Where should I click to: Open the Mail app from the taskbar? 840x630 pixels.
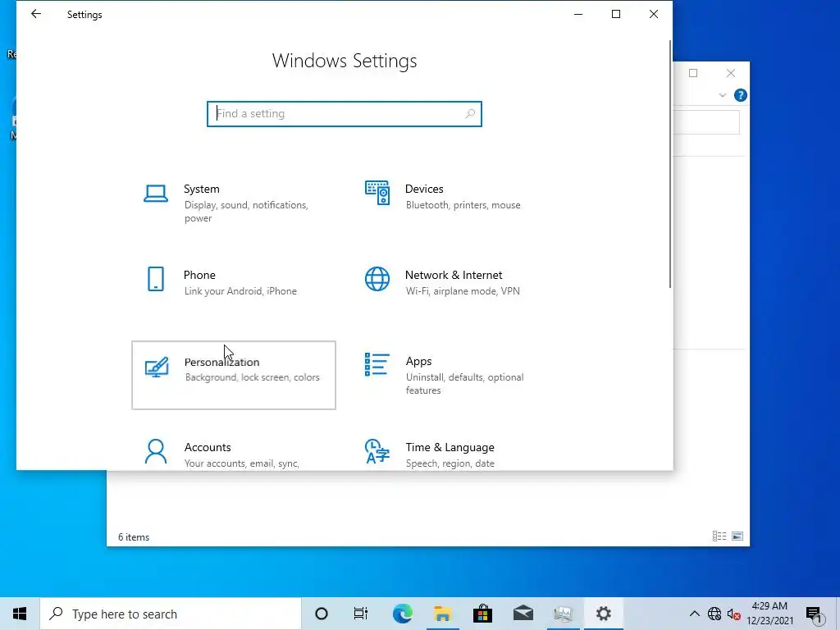tap(523, 614)
